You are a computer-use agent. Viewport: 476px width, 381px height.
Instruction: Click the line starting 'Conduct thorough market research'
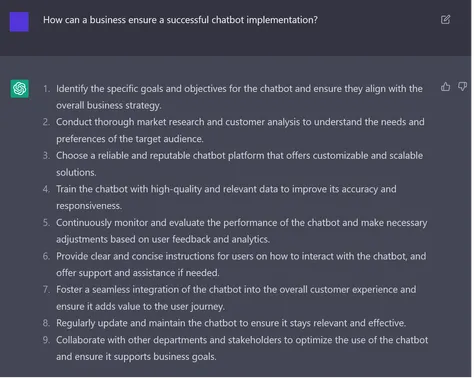point(242,123)
